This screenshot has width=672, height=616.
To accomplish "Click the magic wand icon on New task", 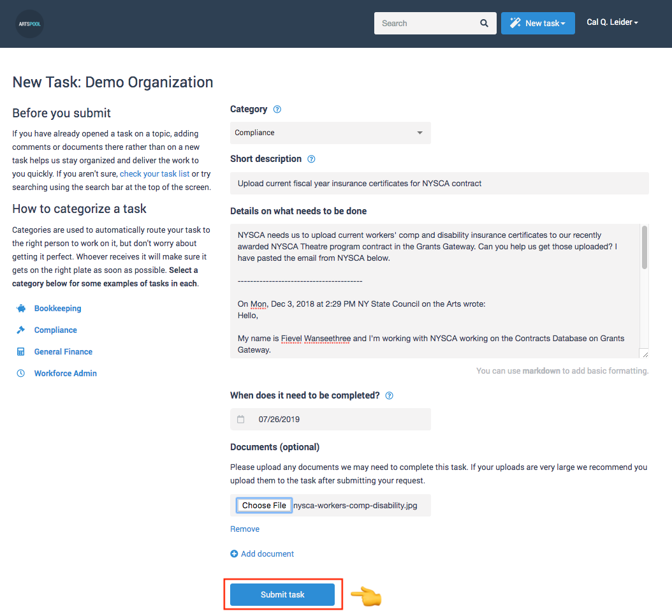I will 515,23.
